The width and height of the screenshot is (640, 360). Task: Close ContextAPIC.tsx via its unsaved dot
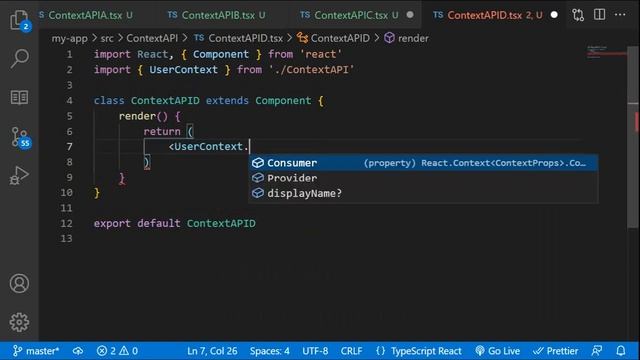coord(410,15)
